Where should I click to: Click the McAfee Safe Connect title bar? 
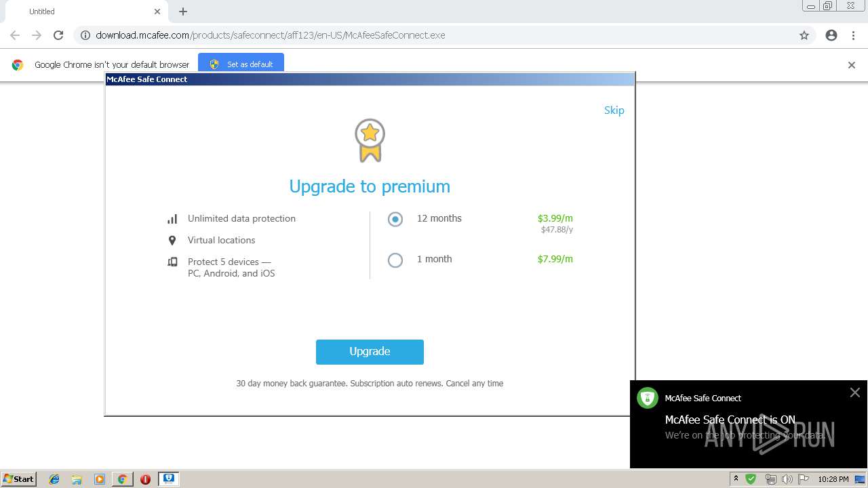pos(370,79)
